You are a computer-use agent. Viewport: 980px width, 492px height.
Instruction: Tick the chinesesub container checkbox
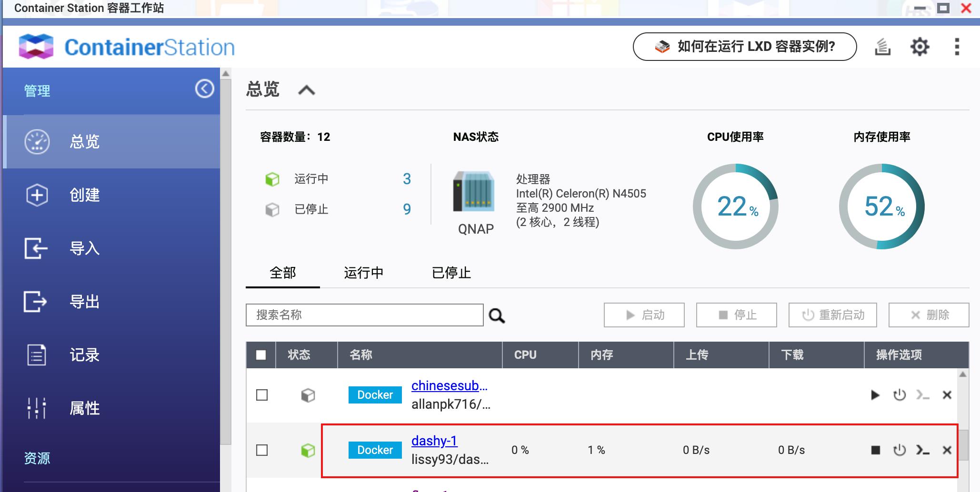tap(261, 394)
